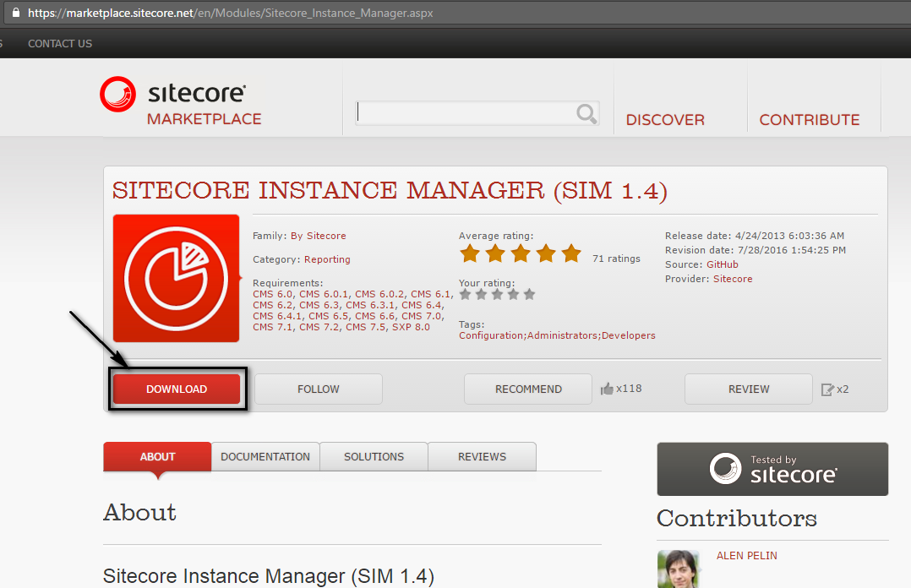This screenshot has height=588, width=911.
Task: Rate the module three stars
Action: click(497, 294)
